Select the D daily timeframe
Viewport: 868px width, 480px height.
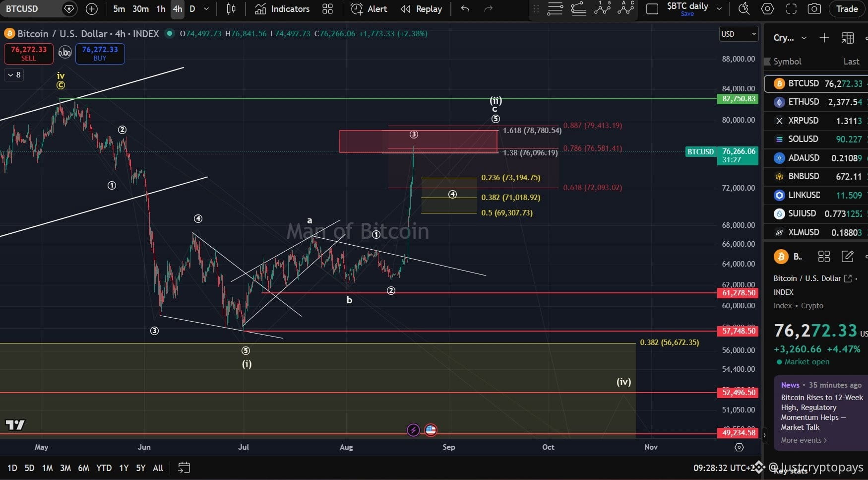click(192, 9)
